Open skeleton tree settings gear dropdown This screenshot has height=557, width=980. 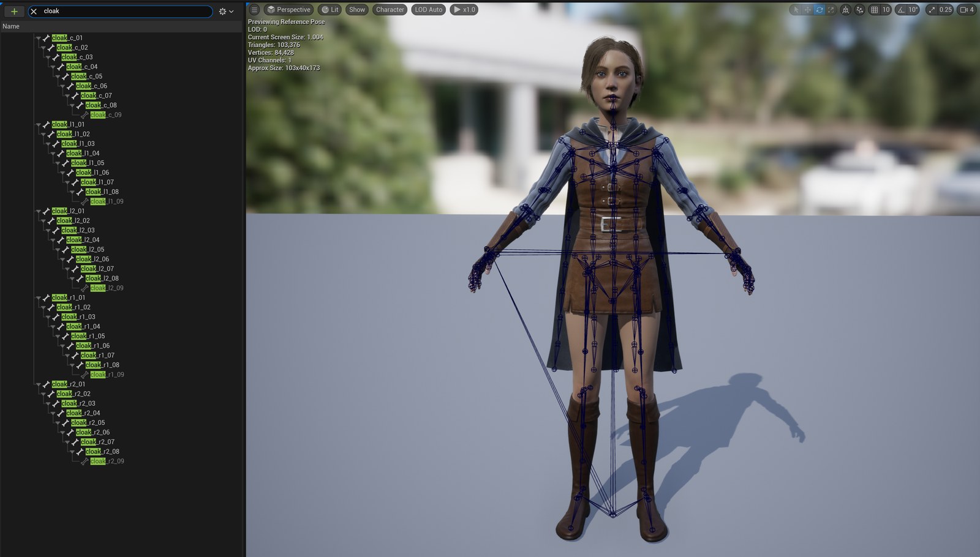226,11
